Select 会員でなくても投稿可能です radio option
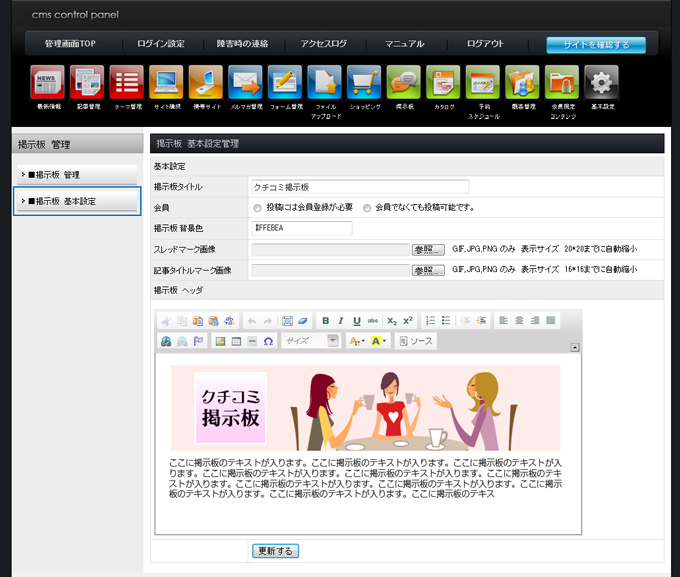 [x=367, y=208]
